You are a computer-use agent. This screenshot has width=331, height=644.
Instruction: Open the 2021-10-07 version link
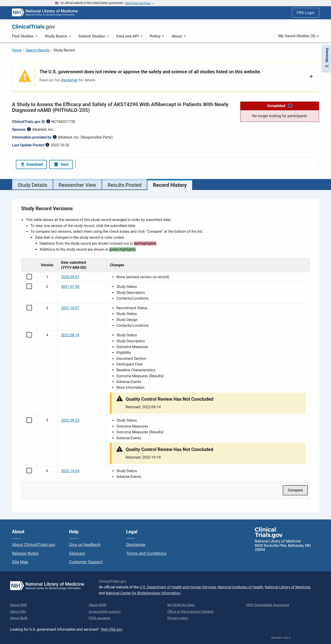70,308
